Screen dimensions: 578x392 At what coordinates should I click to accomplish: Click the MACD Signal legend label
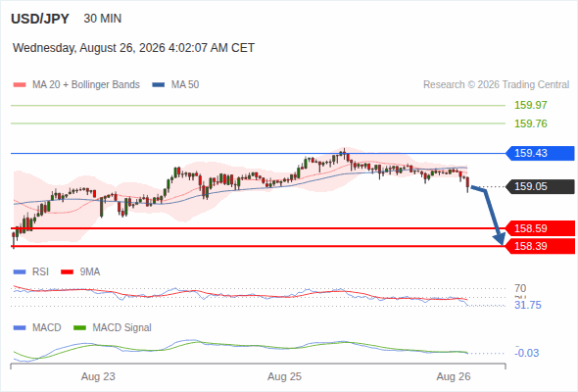click(122, 328)
